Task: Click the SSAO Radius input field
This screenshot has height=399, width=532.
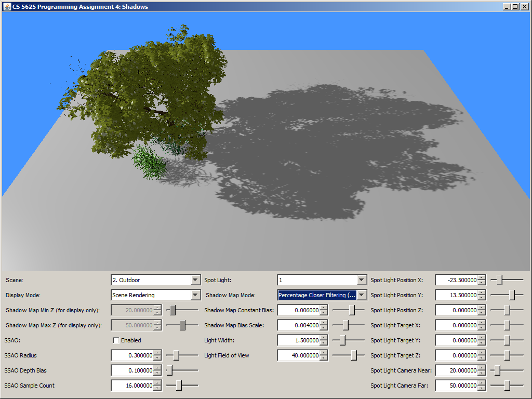Action: 132,355
